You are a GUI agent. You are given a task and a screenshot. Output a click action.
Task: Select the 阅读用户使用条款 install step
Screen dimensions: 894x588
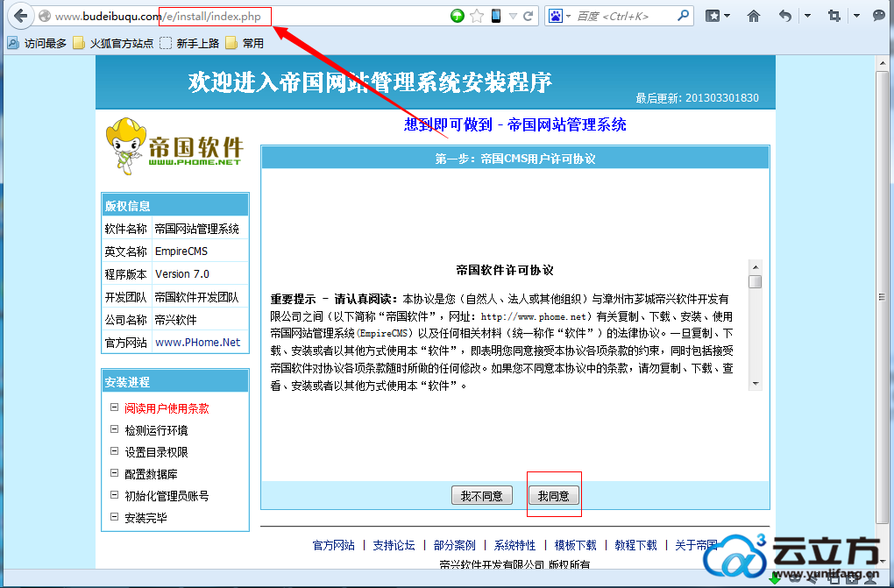pos(167,408)
